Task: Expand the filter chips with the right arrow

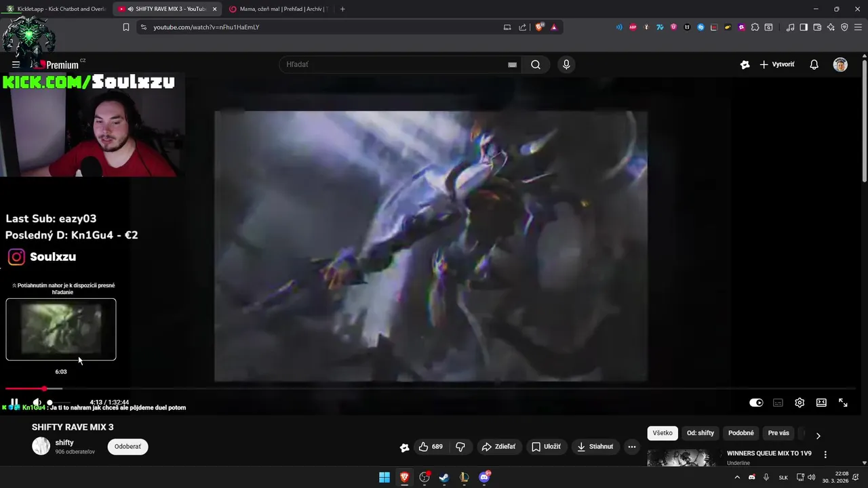Action: point(818,436)
